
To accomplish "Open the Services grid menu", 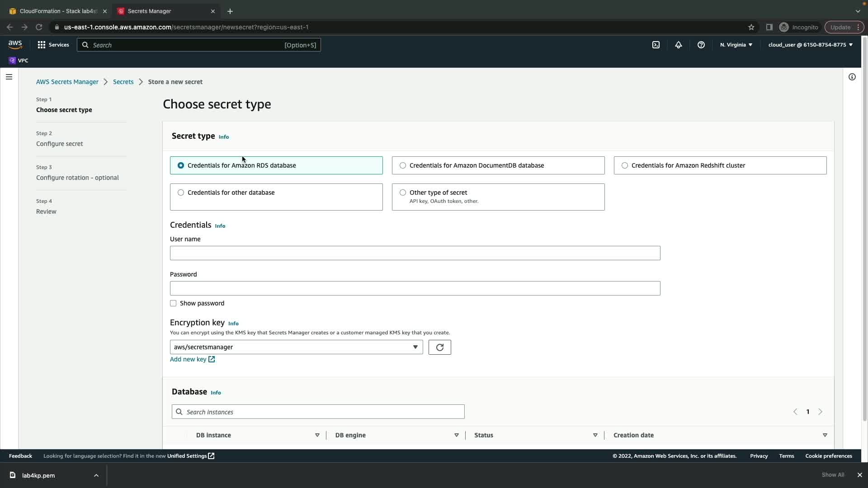I will 53,45.
